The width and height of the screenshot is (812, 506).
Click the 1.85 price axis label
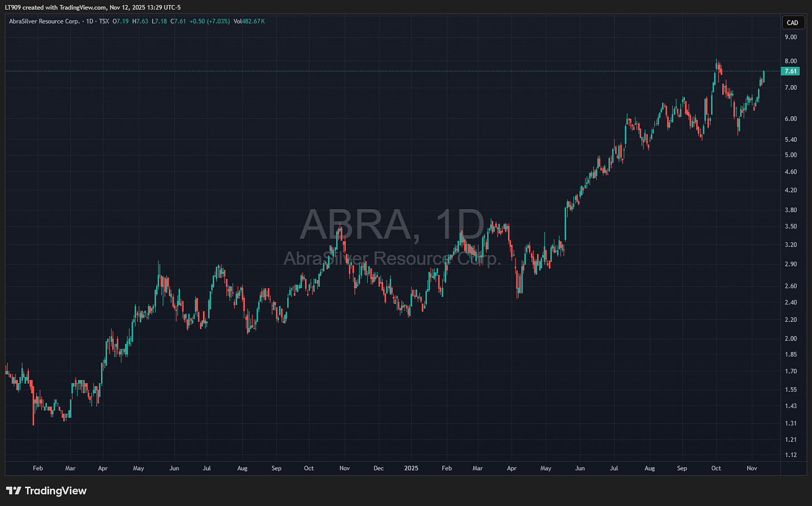(x=791, y=354)
